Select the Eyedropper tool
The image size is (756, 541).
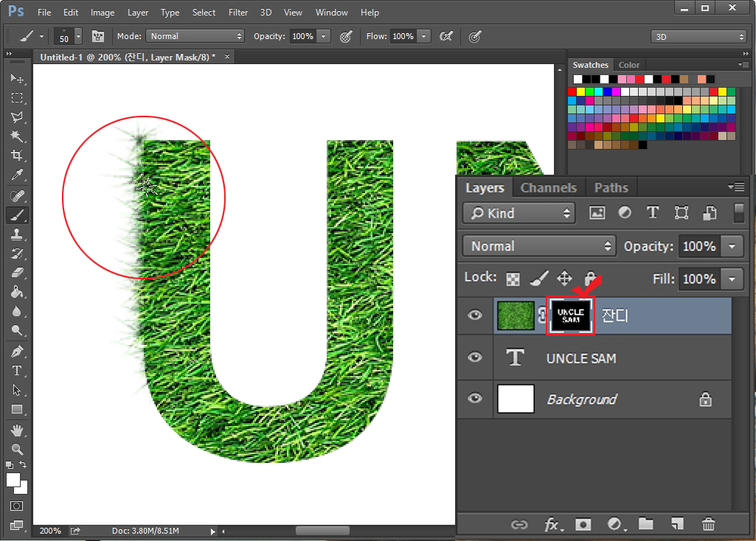pos(17,175)
